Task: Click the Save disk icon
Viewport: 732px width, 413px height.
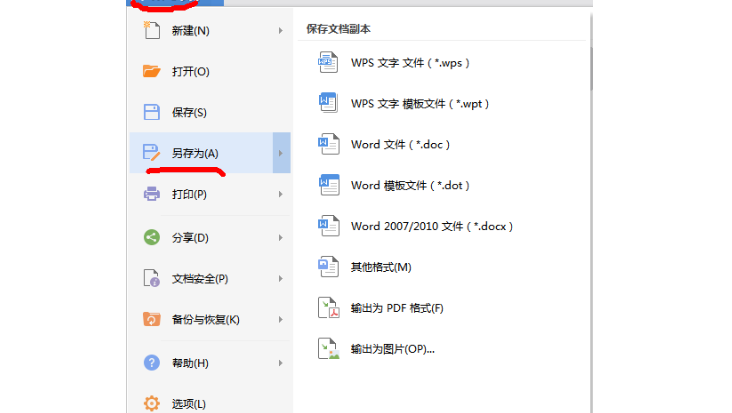Action: (x=151, y=112)
